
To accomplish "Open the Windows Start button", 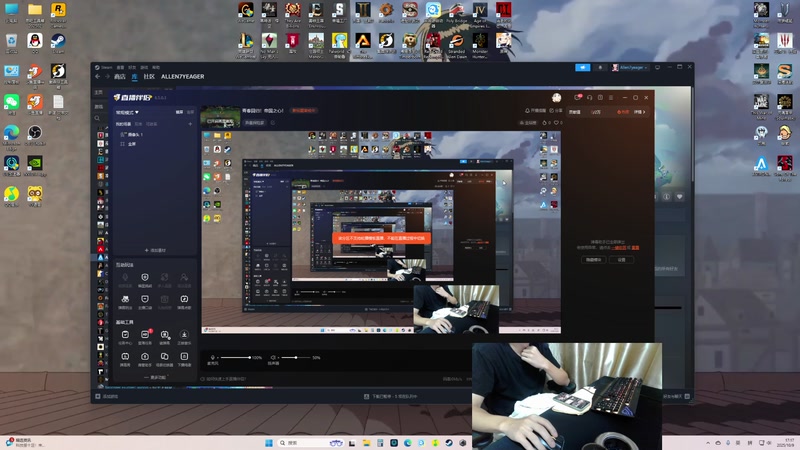I will (269, 443).
